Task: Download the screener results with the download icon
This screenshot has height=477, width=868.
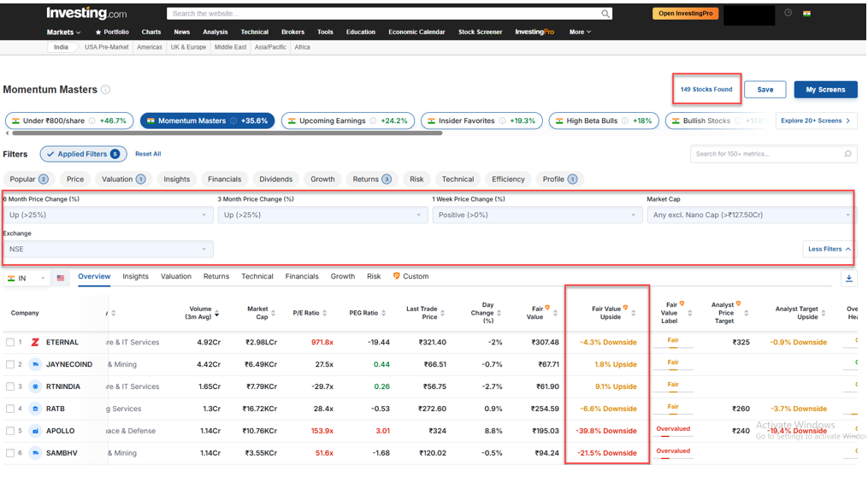Action: [x=848, y=279]
